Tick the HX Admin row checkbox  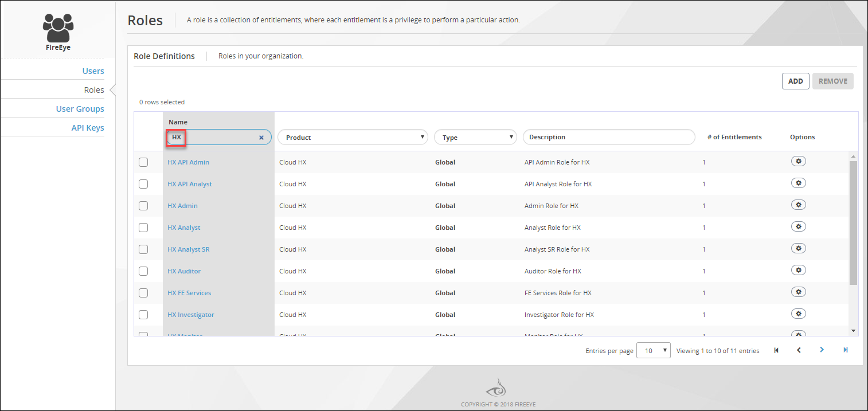coord(143,206)
